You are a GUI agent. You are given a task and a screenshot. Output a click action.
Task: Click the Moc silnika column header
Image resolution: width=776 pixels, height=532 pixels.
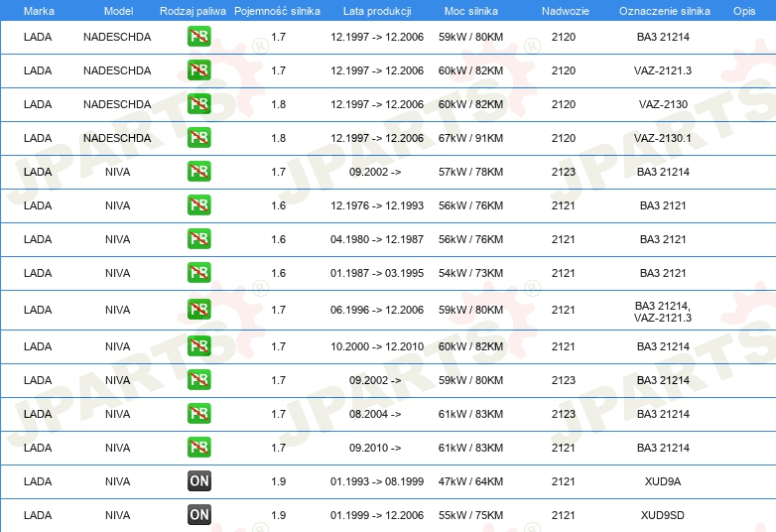[470, 11]
